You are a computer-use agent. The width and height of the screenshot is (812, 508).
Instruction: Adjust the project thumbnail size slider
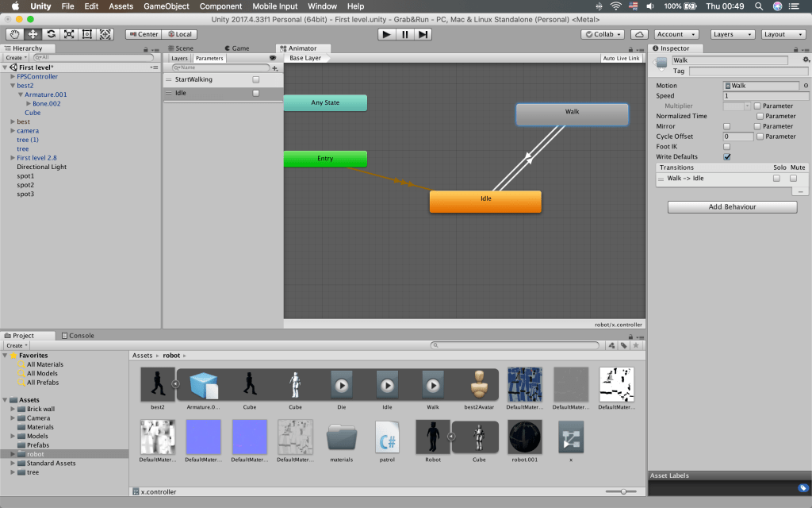coord(623,492)
